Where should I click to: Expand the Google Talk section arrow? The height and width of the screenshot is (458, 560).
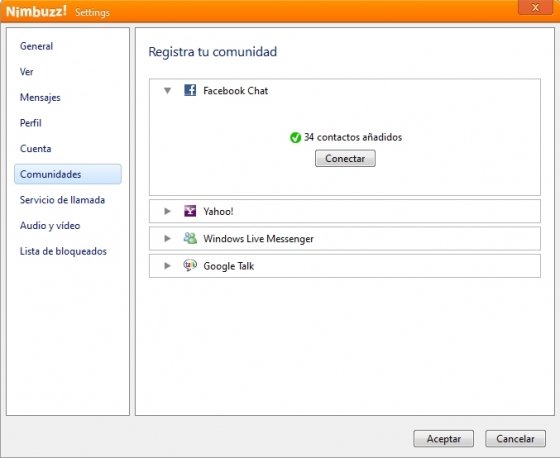(x=167, y=266)
